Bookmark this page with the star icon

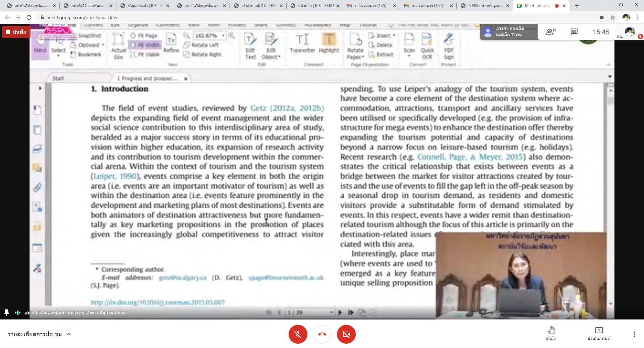[x=613, y=17]
